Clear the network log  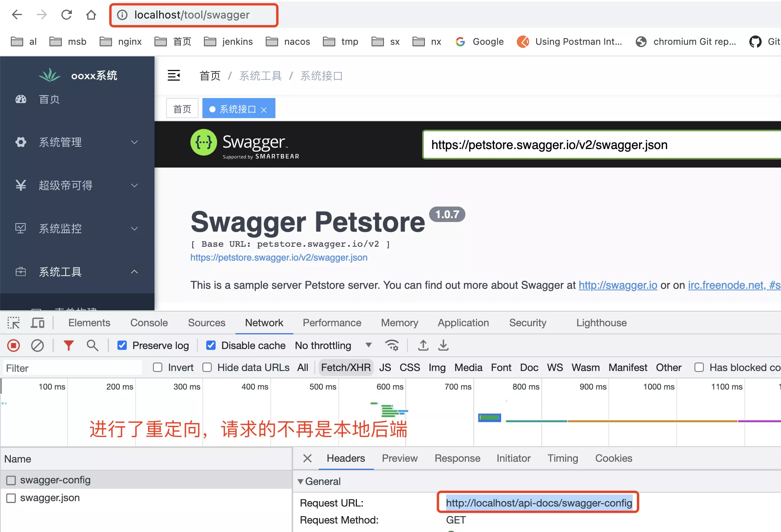click(x=37, y=345)
